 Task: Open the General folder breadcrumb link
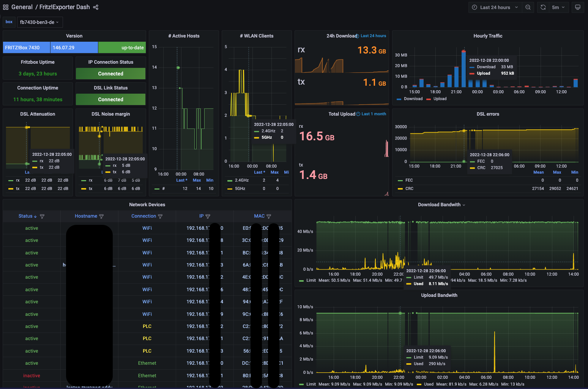22,7
